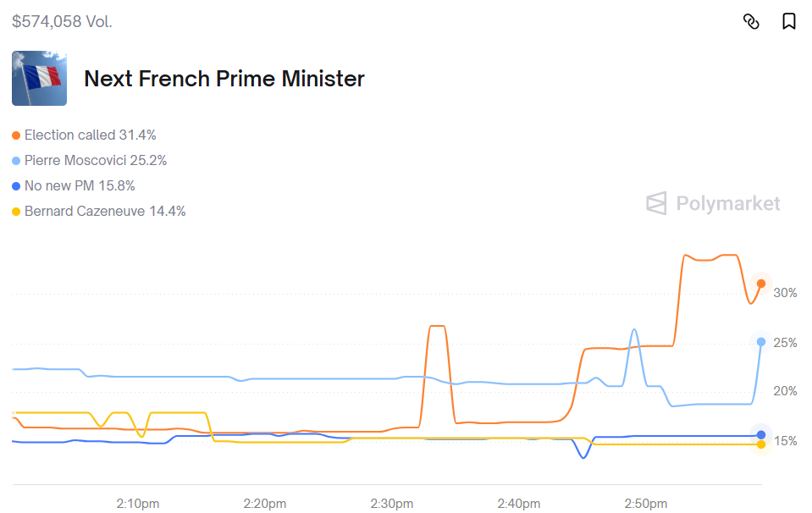Click the French flag market thumbnail
Viewport: 812px width, 513px height.
pyautogui.click(x=39, y=79)
